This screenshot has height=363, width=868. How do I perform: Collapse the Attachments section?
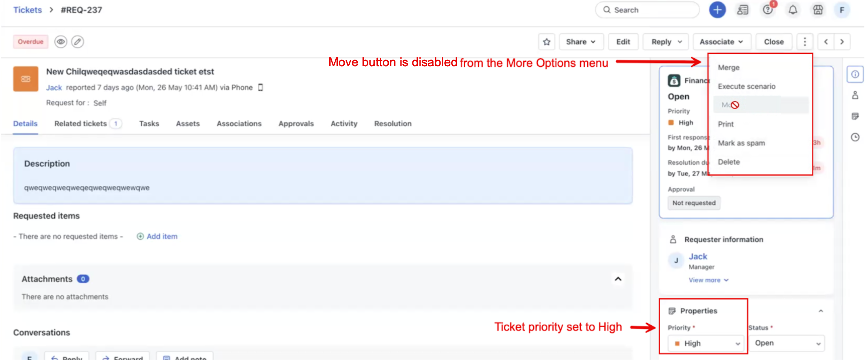(x=618, y=279)
